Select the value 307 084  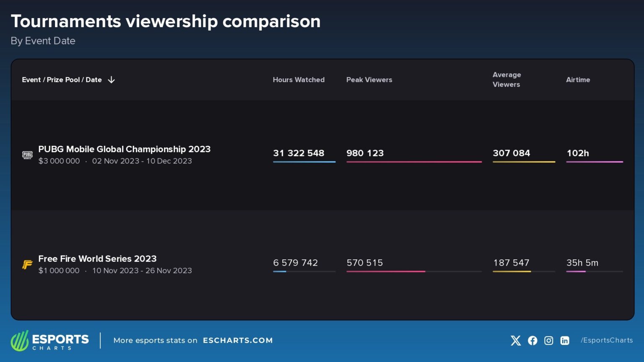pos(512,153)
